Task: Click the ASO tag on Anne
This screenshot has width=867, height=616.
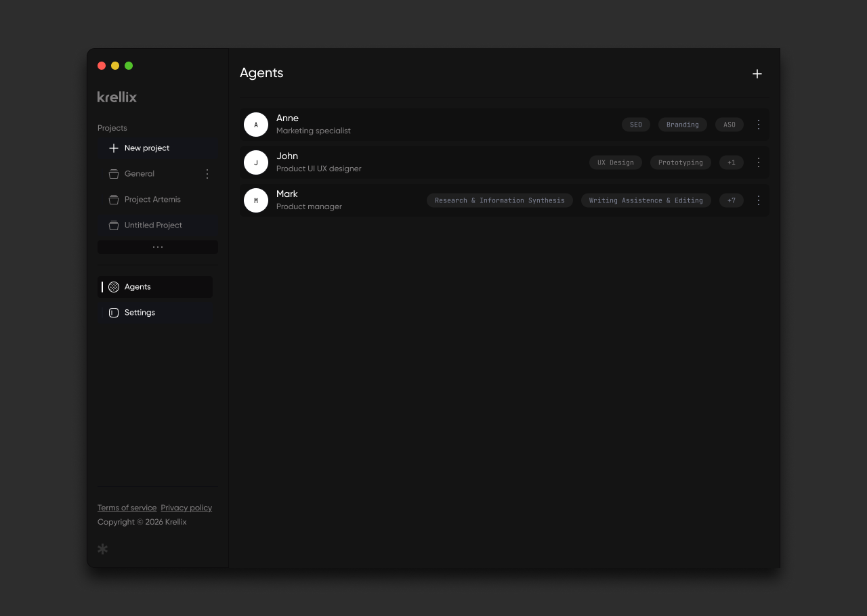Action: [x=729, y=125]
